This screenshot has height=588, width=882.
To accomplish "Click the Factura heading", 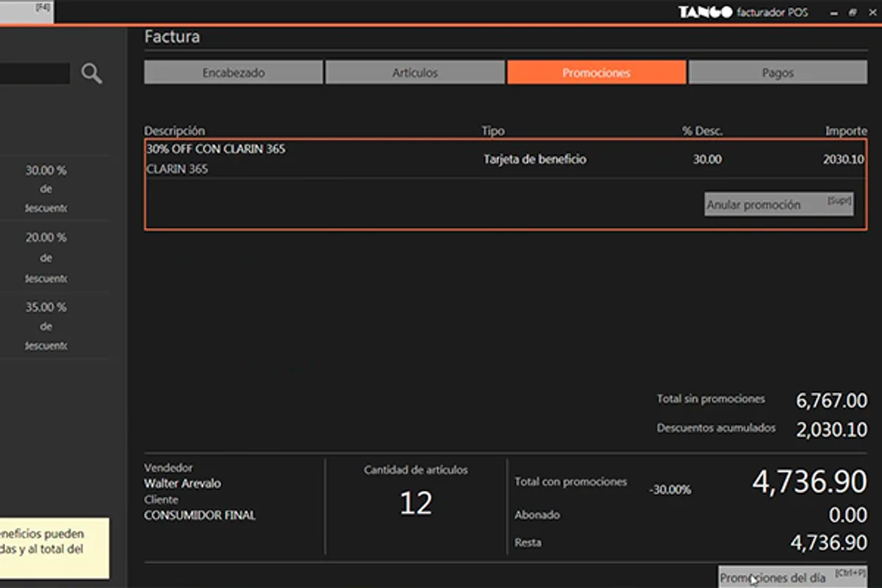I will pyautogui.click(x=172, y=36).
